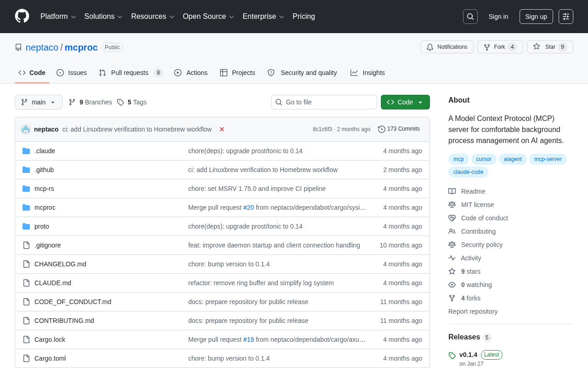Open the neptaco owner link
588x368 pixels.
(x=42, y=47)
